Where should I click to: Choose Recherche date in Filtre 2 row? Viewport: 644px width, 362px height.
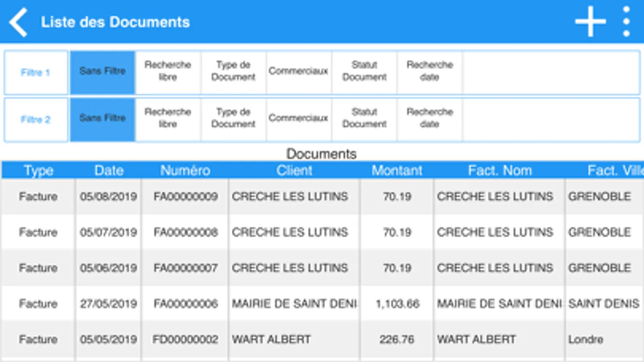coord(430,119)
